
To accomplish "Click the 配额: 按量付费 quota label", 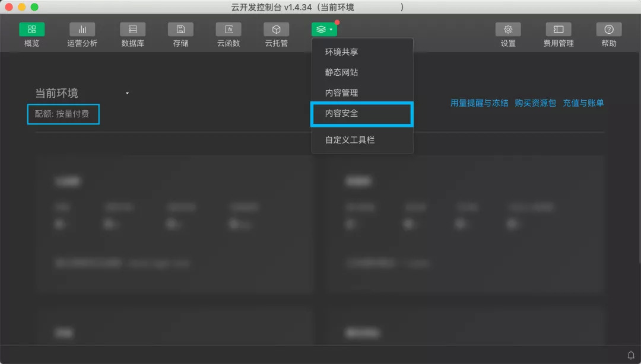I will tap(62, 114).
